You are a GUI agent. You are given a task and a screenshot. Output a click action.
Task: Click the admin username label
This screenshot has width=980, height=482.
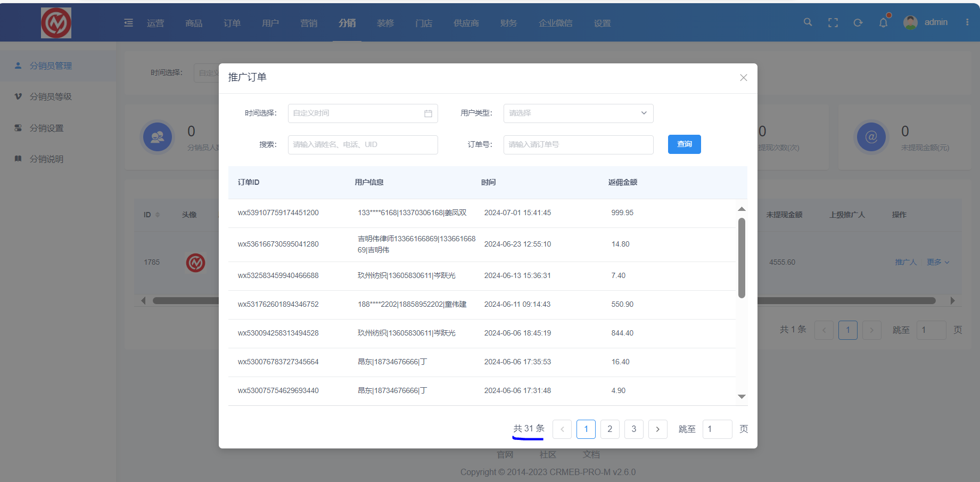[x=936, y=22]
